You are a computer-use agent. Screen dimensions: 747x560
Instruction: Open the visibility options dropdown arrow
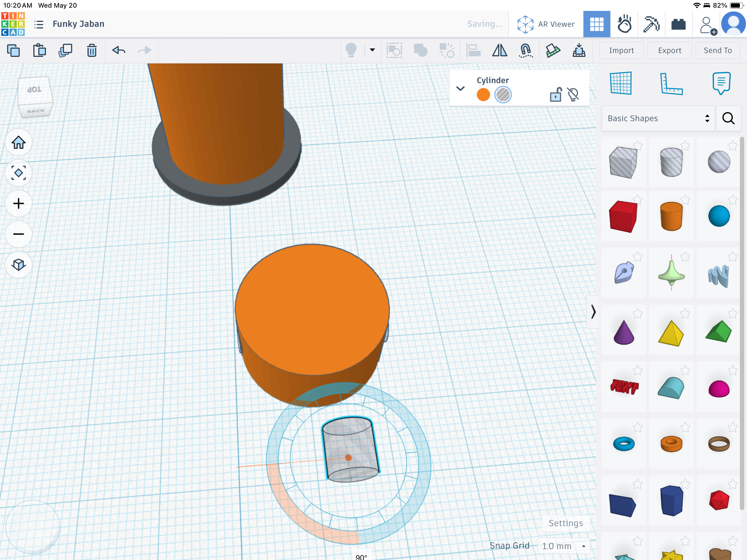372,50
